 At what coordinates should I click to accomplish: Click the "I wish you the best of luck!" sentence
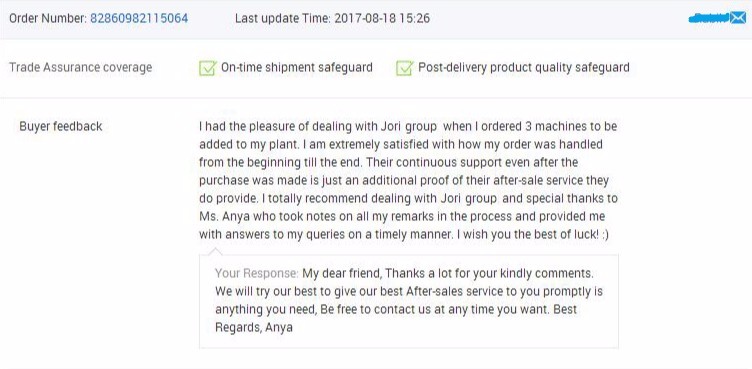pos(528,235)
